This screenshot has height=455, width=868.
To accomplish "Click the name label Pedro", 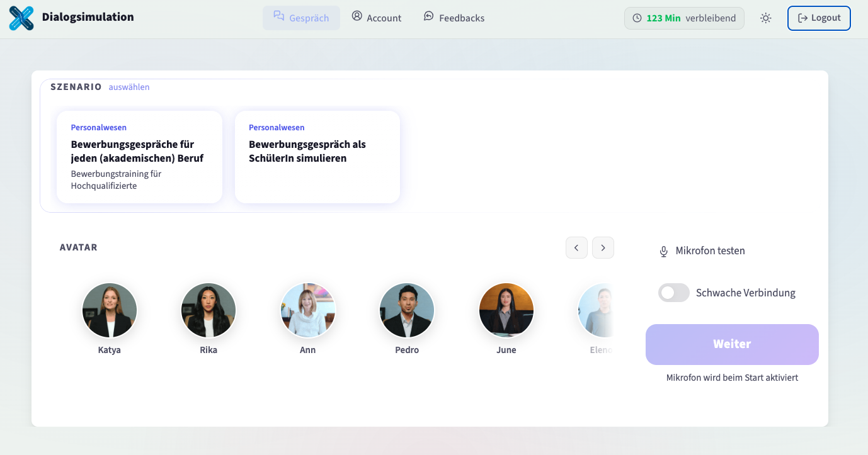I will [407, 350].
